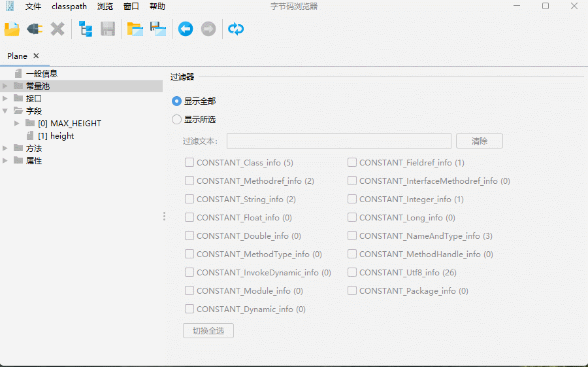Check the CONSTANT_Utf8_info checkbox
The width and height of the screenshot is (588, 367).
[352, 272]
